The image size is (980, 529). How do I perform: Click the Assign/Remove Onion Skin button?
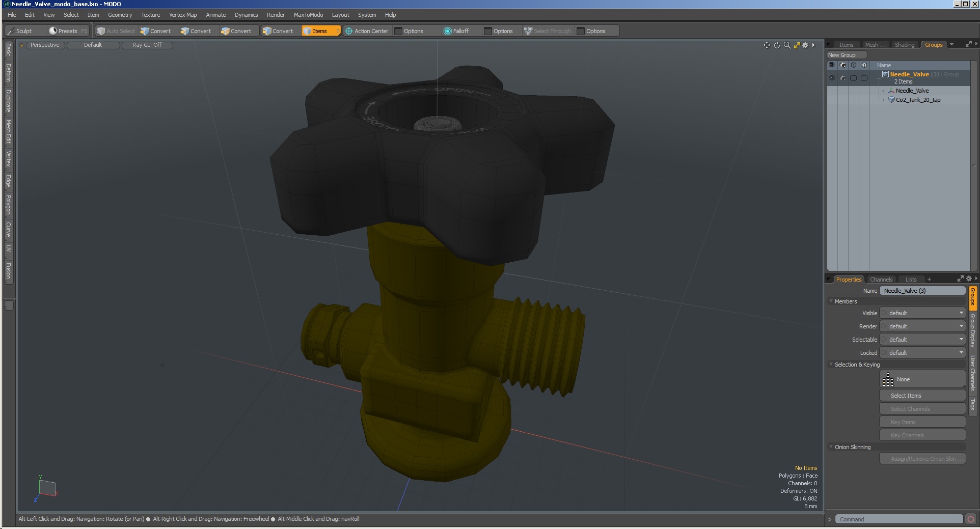[x=922, y=459]
